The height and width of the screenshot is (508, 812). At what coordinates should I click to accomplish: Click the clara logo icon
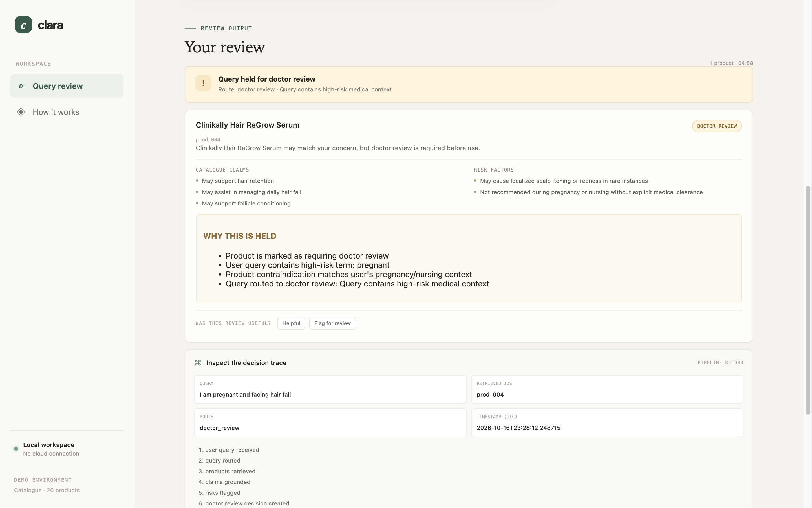[23, 25]
